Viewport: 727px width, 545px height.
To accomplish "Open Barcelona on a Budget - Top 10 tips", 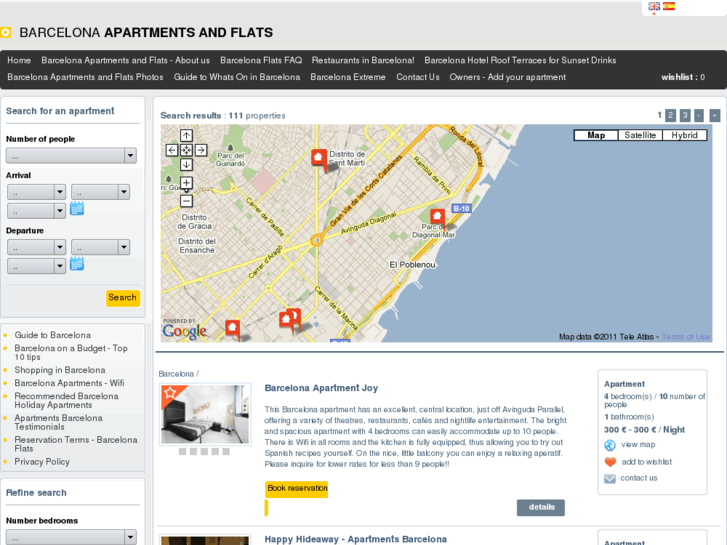I will (71, 353).
